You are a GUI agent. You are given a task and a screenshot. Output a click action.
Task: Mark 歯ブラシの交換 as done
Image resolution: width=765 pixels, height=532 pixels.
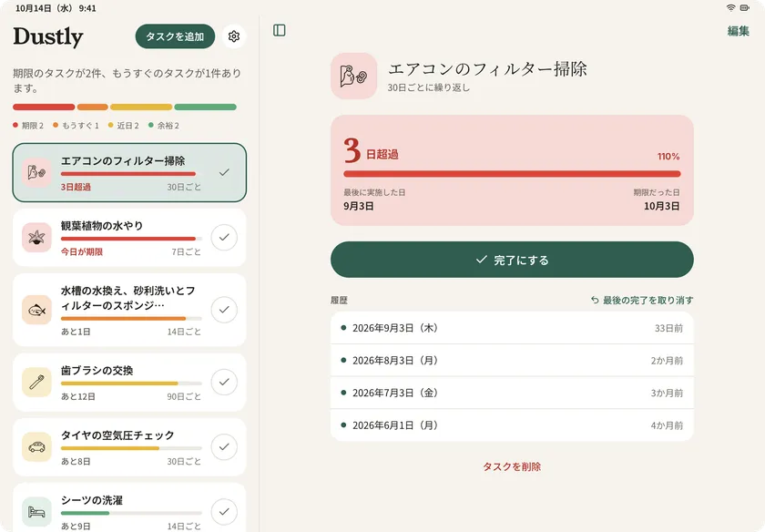(224, 383)
